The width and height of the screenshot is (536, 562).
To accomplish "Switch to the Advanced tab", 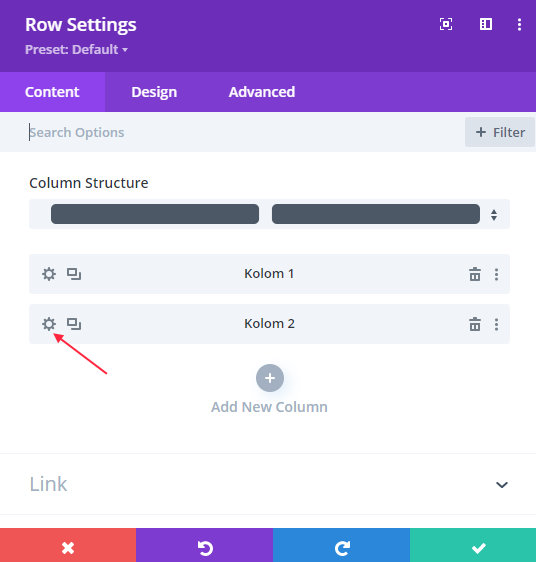I will 262,92.
